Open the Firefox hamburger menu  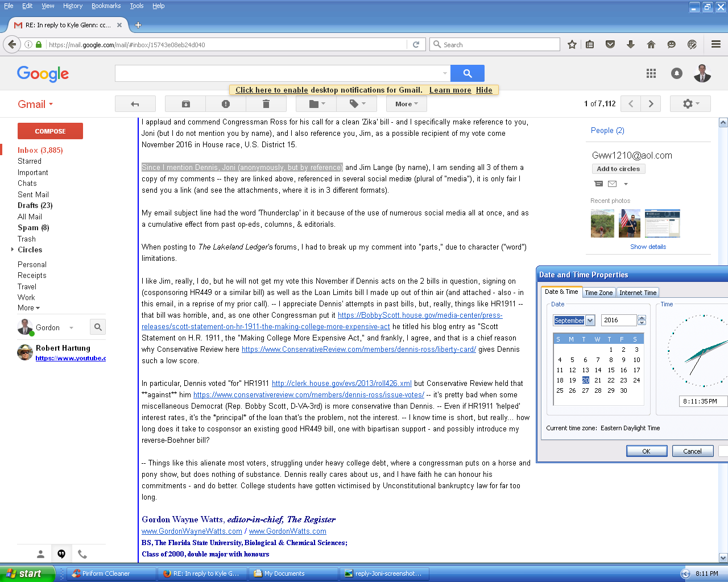tap(716, 44)
